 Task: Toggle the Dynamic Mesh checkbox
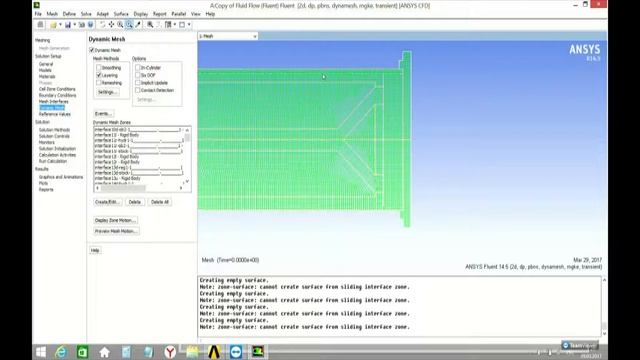point(92,50)
